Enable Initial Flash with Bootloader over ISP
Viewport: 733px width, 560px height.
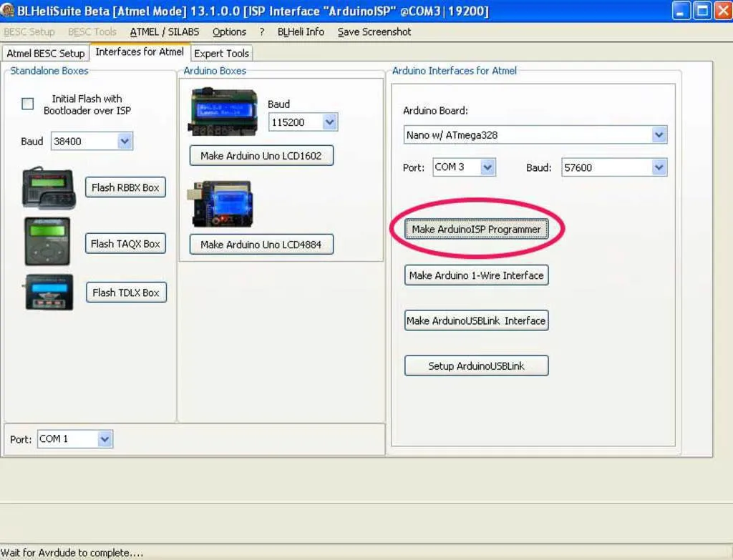[28, 104]
